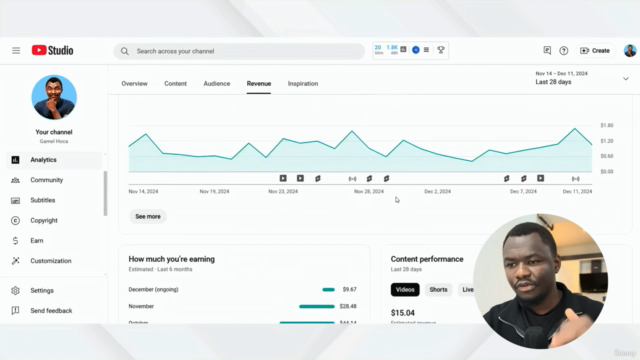Select the Videos content filter chip
Screen dimensions: 640x360
[405, 290]
